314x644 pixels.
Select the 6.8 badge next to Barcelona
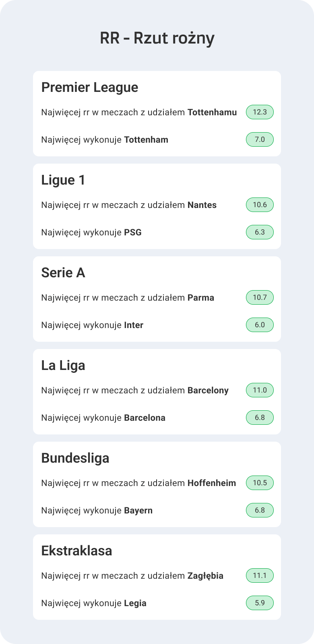coord(260,418)
